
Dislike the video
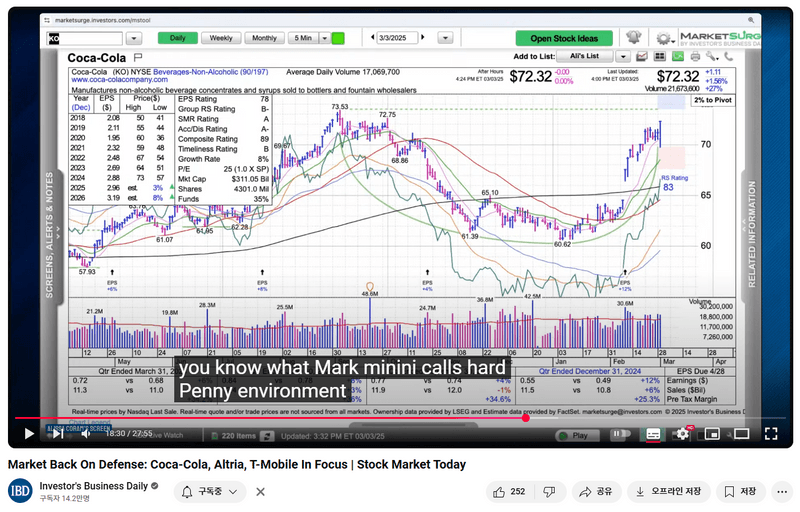[x=549, y=492]
